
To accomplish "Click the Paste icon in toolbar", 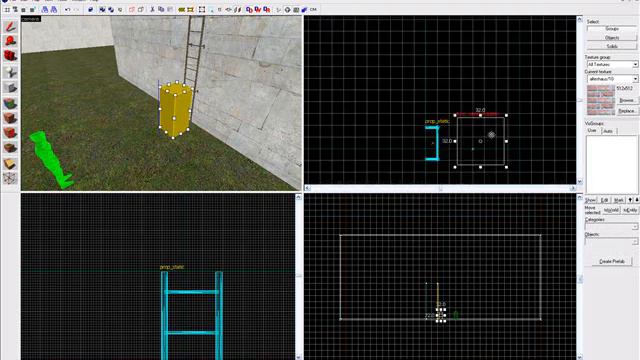I will (170, 9).
